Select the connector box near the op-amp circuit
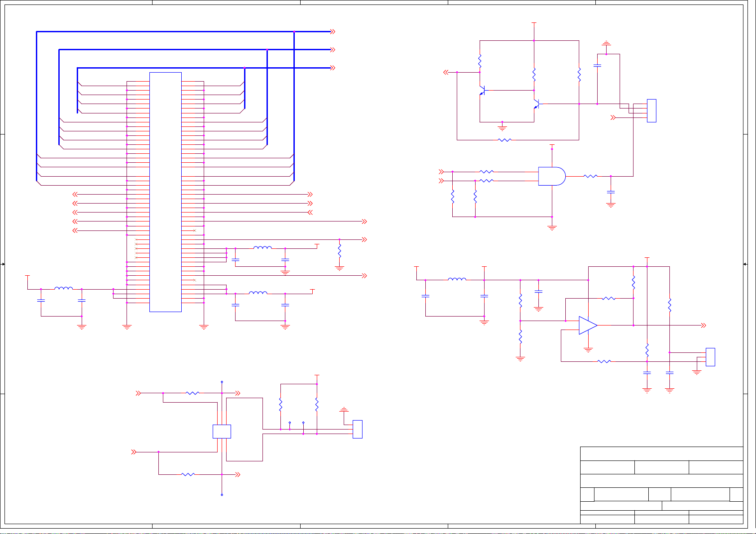This screenshot has height=534, width=756. 710,357
